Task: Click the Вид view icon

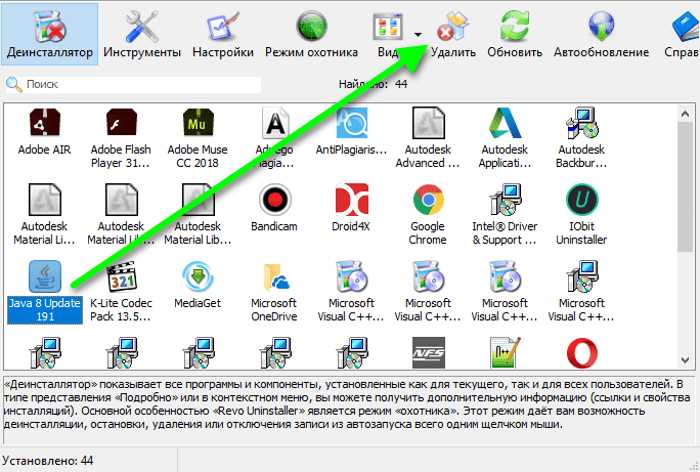Action: coord(388,27)
